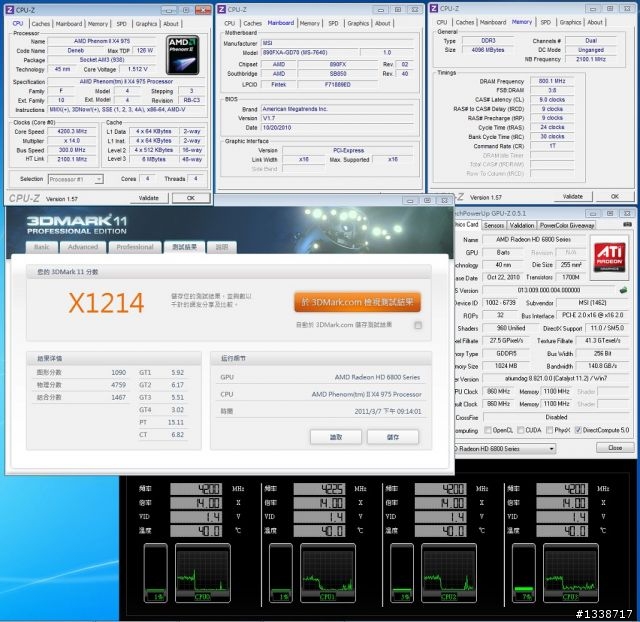This screenshot has height=622, width=640.
Task: Click the Close button in GPU-Z
Action: click(615, 448)
